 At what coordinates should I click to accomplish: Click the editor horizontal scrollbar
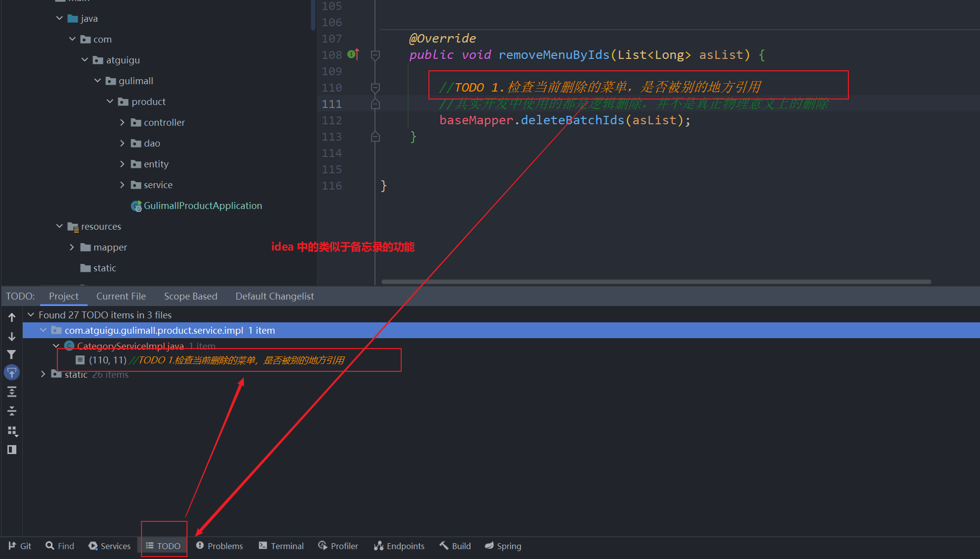(655, 282)
